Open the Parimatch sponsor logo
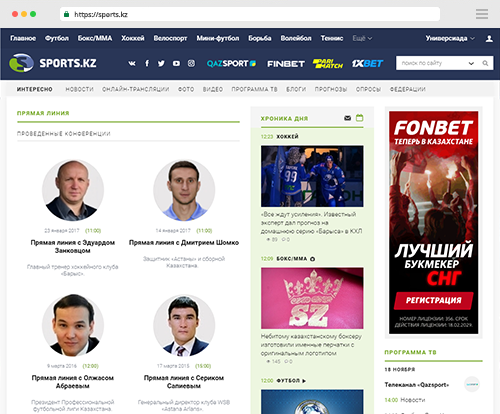This screenshot has width=500, height=414. coord(328,63)
